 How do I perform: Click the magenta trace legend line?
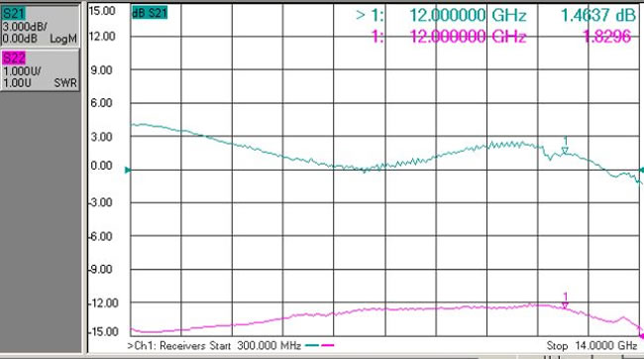click(327, 345)
